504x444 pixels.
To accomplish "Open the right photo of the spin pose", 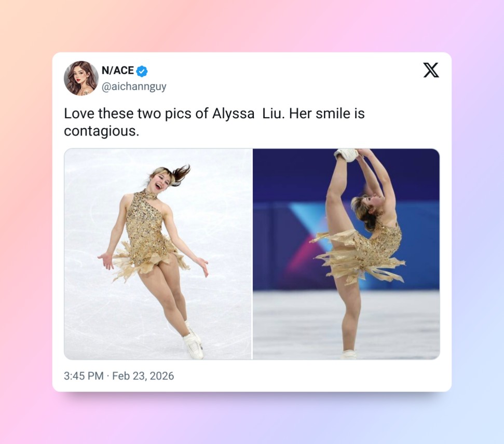I will [x=346, y=254].
